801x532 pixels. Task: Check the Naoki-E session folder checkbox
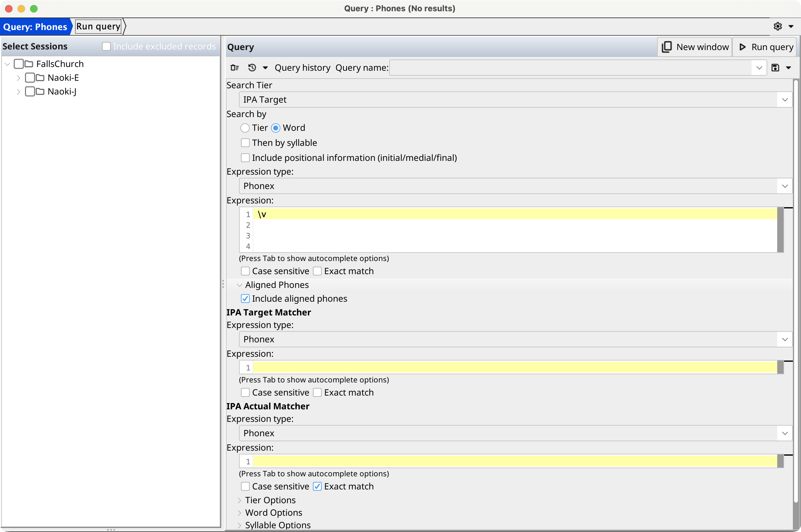tap(30, 78)
